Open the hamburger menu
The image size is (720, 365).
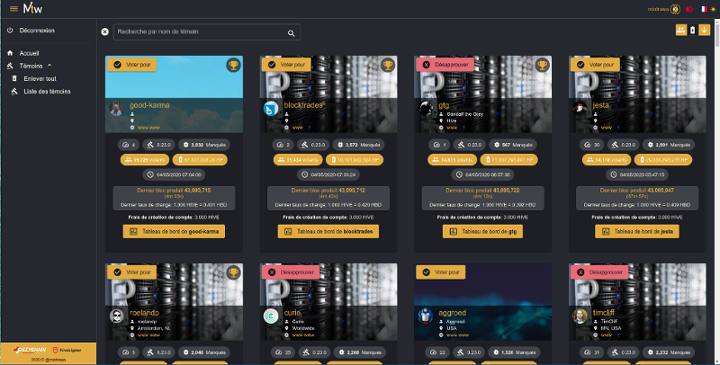point(13,9)
